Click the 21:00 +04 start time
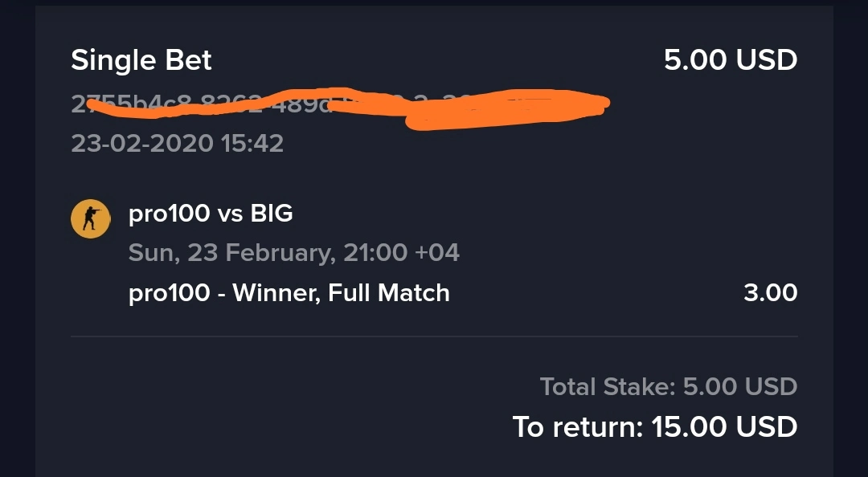Image resolution: width=868 pixels, height=477 pixels. point(401,253)
